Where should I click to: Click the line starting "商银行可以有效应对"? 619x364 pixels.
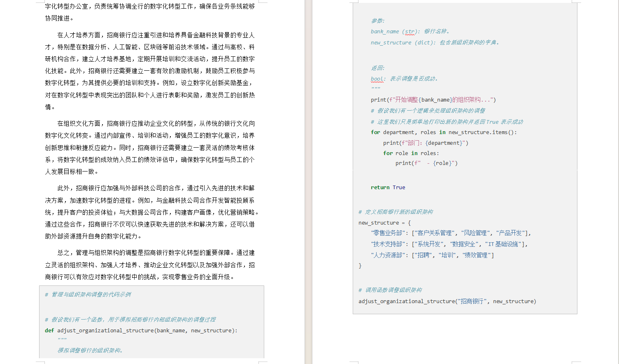click(141, 277)
